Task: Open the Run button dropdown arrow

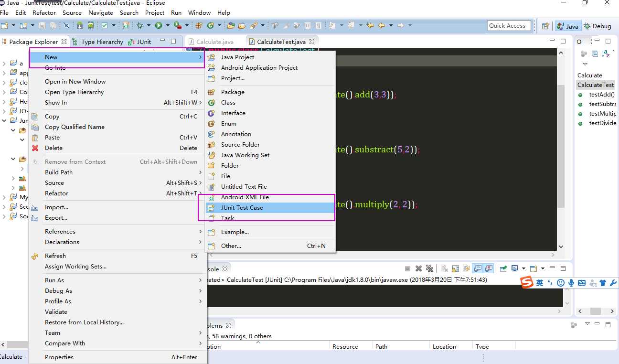Action: [x=168, y=25]
